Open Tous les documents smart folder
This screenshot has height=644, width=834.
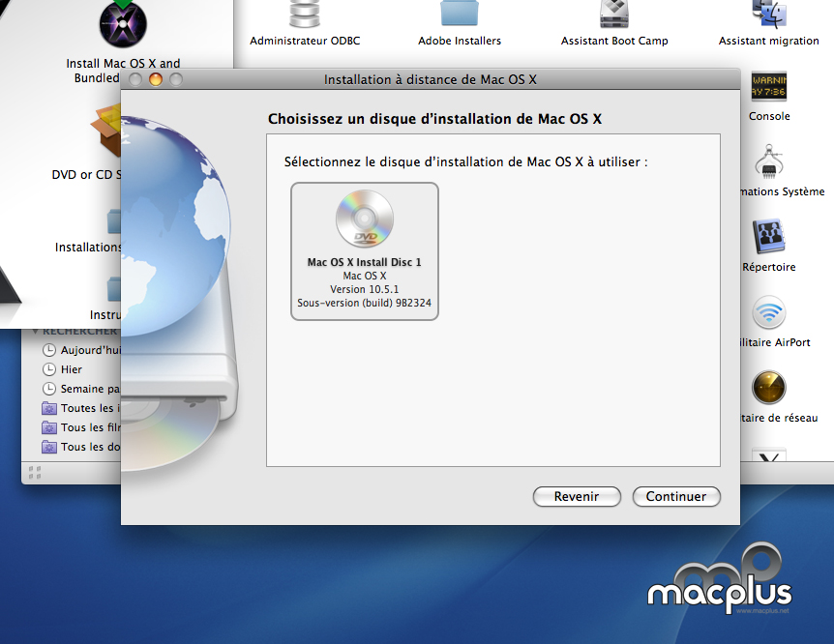81,447
